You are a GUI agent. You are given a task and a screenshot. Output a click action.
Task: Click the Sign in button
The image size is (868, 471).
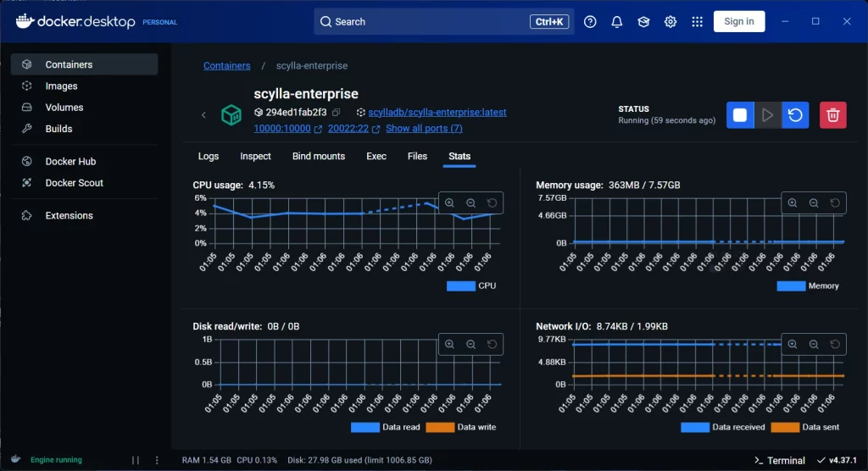(739, 21)
